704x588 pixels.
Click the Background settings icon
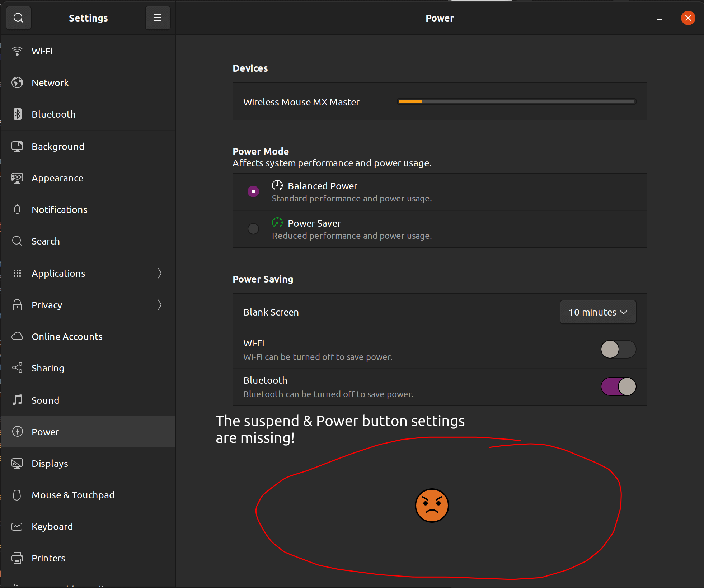pyautogui.click(x=17, y=146)
